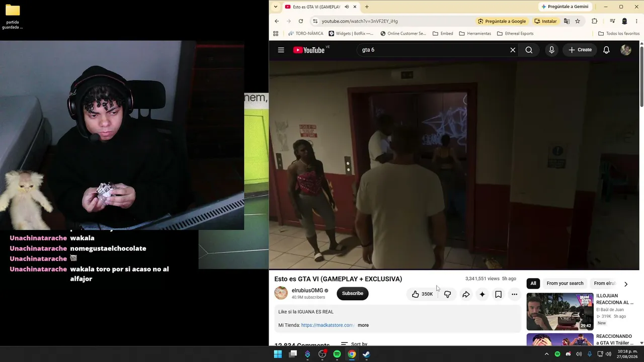
Task: View site information icon in address bar
Action: 315,21
